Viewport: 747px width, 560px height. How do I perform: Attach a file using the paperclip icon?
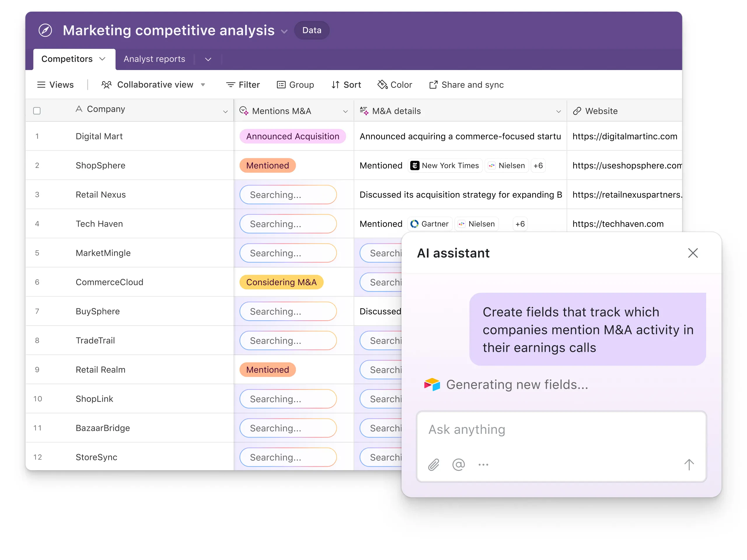click(434, 464)
